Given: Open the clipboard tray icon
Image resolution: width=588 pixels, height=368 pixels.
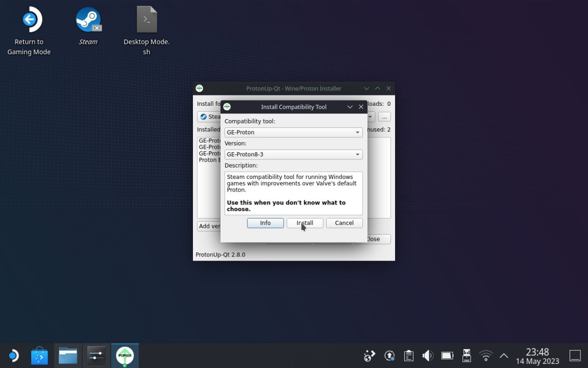Looking at the screenshot, I should (x=409, y=355).
